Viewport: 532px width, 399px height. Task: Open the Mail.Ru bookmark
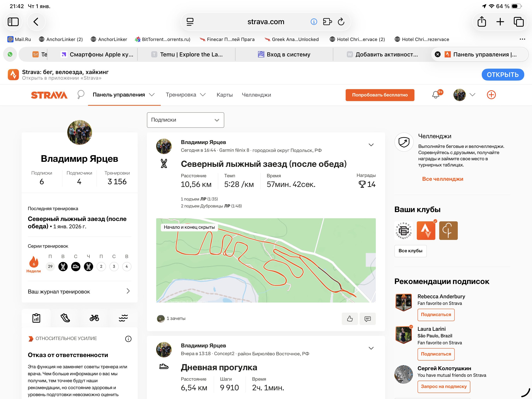(x=19, y=39)
